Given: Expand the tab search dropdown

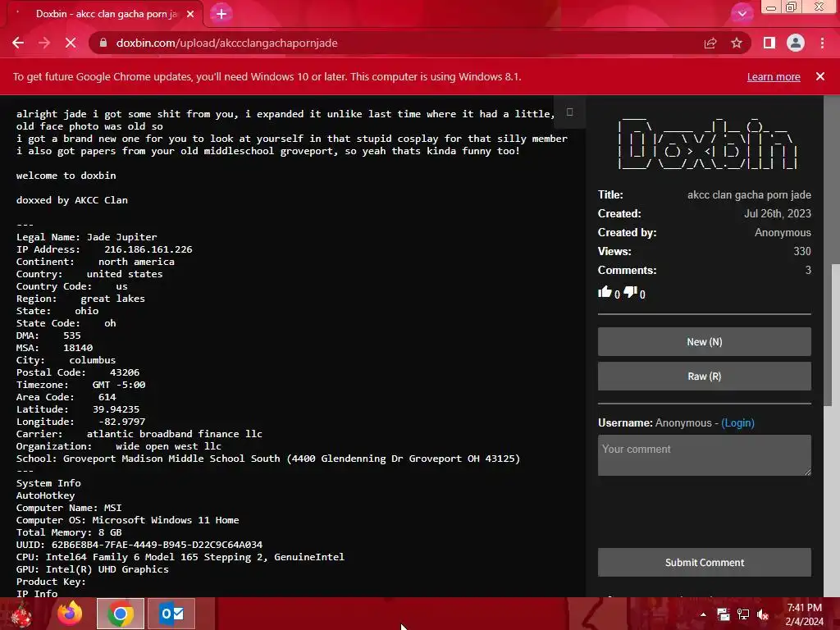Looking at the screenshot, I should tap(742, 14).
